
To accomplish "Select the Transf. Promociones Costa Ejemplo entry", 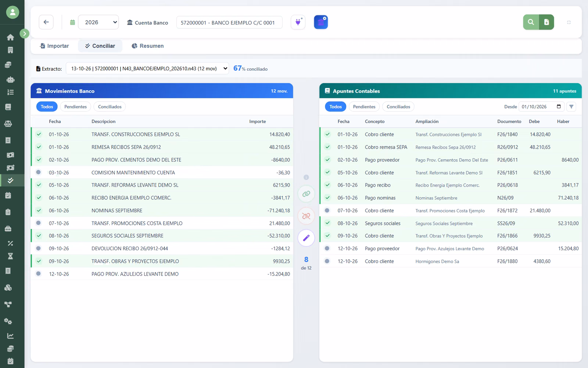I will (x=451, y=210).
